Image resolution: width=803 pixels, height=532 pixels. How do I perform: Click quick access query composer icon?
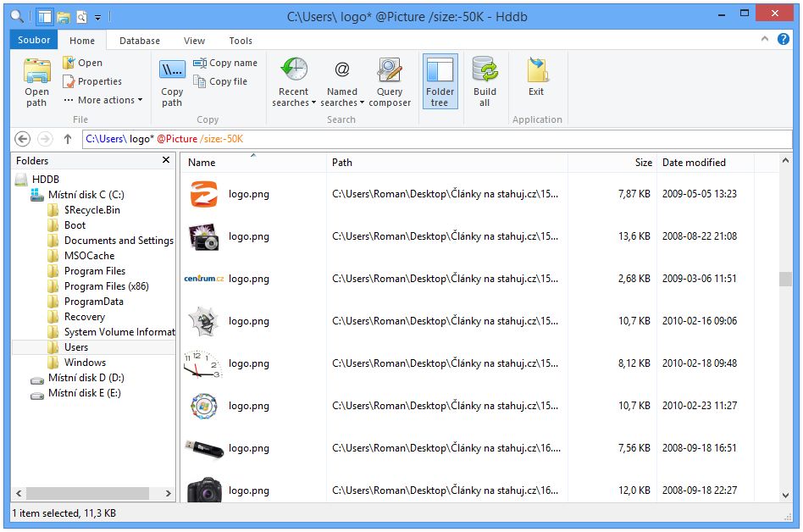pos(81,17)
